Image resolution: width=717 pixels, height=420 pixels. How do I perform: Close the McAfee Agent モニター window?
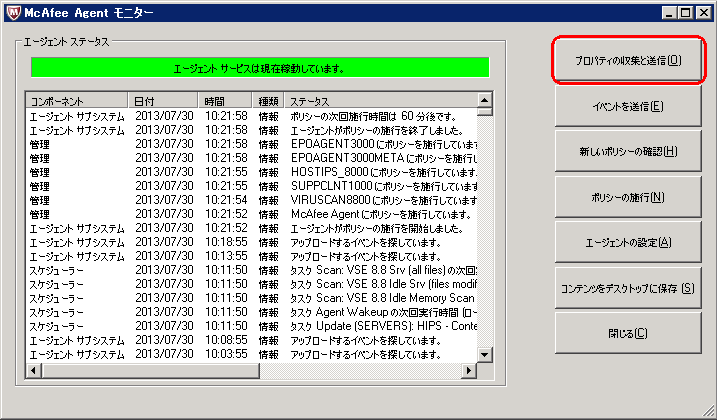pos(703,13)
